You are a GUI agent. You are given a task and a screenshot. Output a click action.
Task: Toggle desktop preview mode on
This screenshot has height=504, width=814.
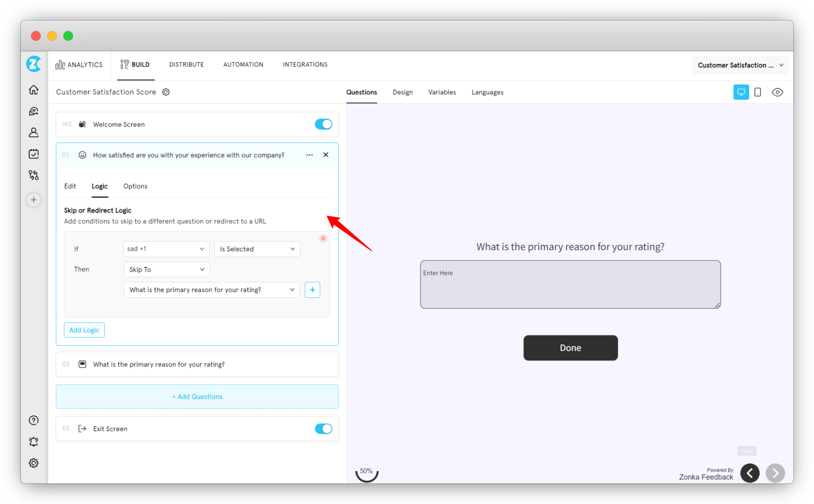[741, 92]
